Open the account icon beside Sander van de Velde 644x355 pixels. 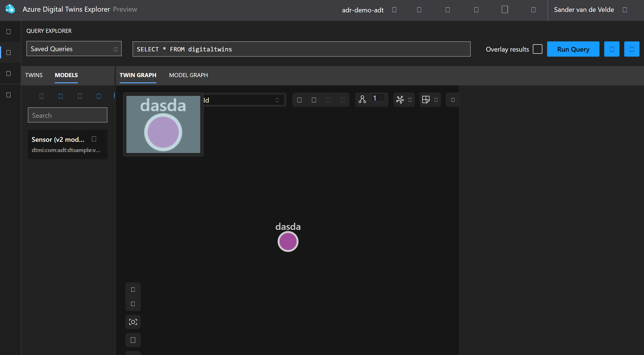[625, 10]
